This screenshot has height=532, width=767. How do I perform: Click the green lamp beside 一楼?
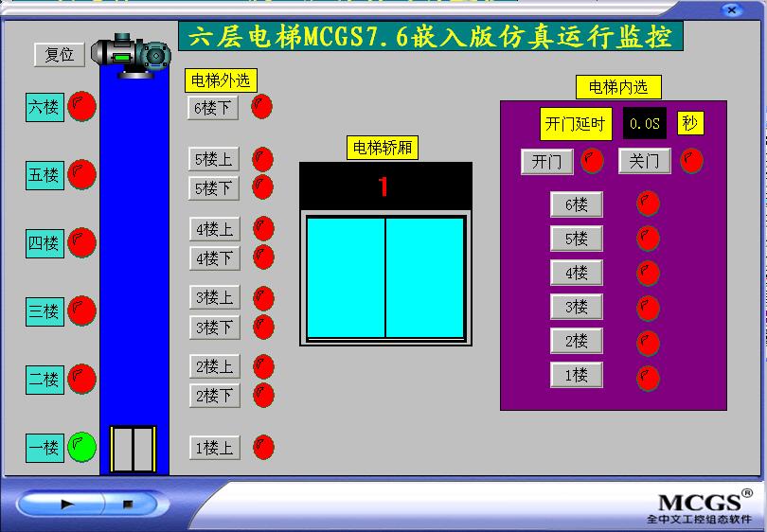(81, 447)
